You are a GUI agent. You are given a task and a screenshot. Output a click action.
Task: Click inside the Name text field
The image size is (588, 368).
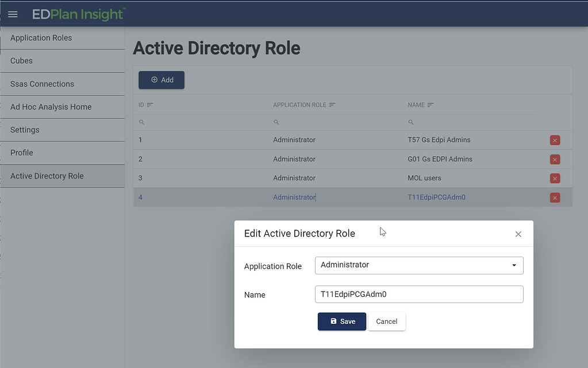(418, 294)
